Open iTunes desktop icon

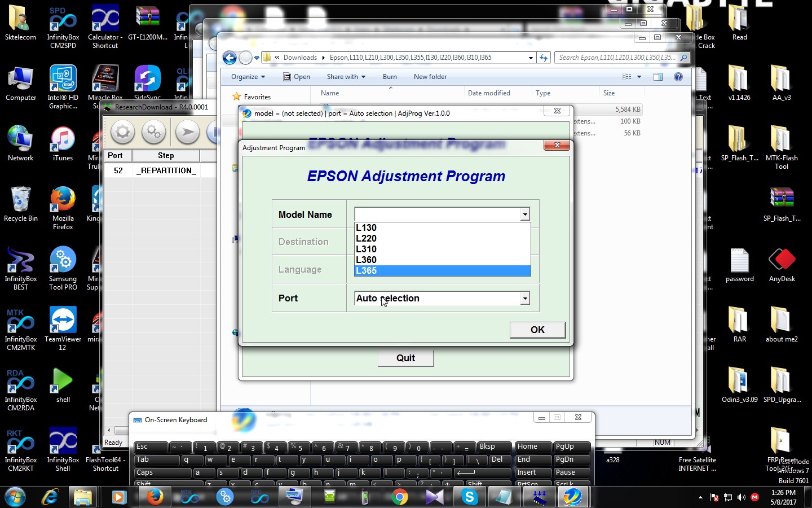[x=63, y=144]
